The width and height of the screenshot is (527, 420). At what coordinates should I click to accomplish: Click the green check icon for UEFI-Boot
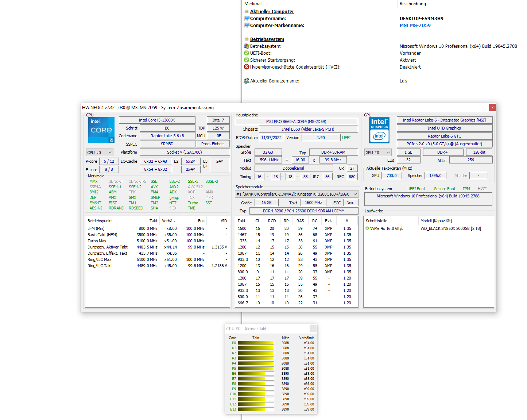pos(247,53)
